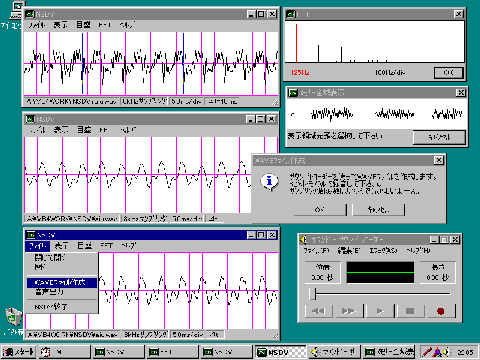Click the play button in Sound Recorder

[379, 311]
